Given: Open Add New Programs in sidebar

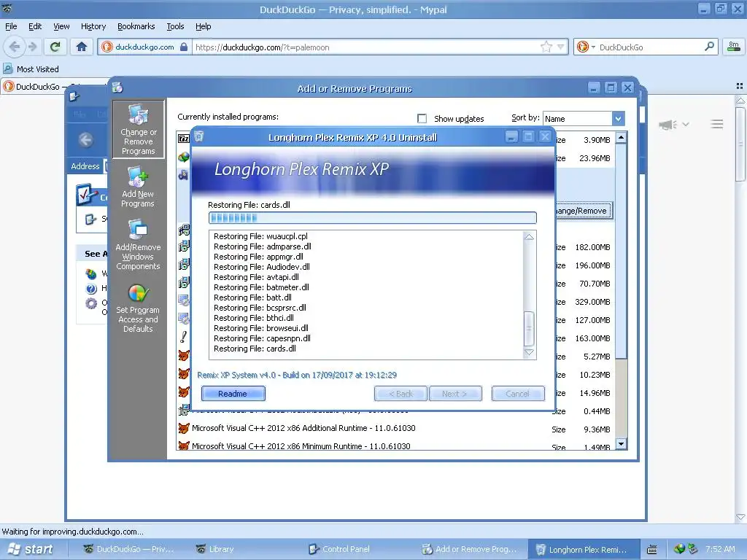Looking at the screenshot, I should pos(138,187).
